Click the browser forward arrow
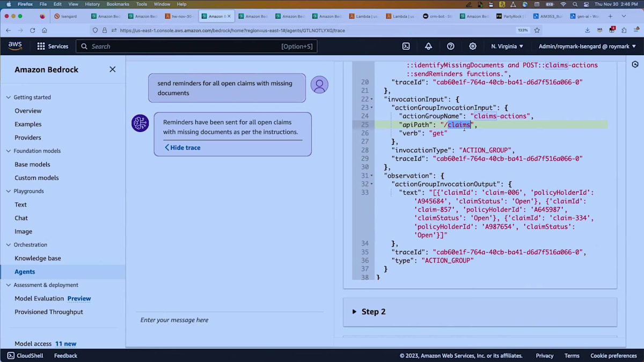Screen dimensions: 644x362 (x=20, y=31)
